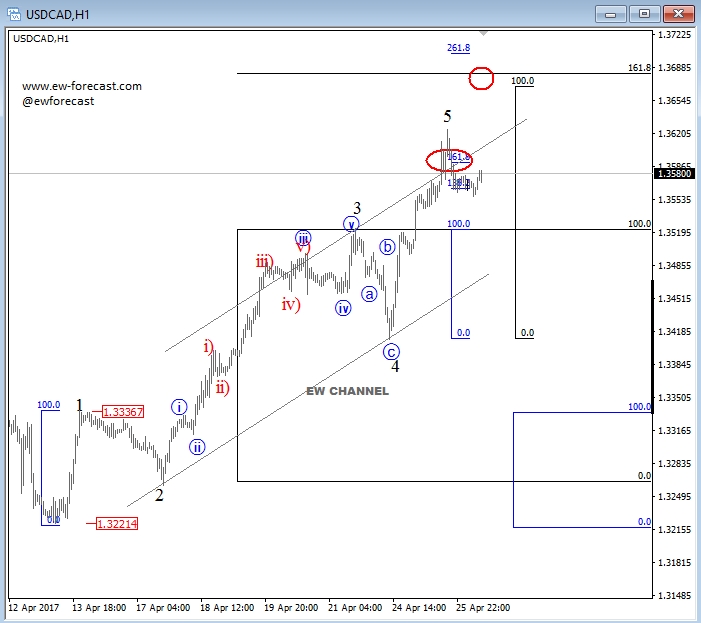Select the red i) subwave label

209,346
